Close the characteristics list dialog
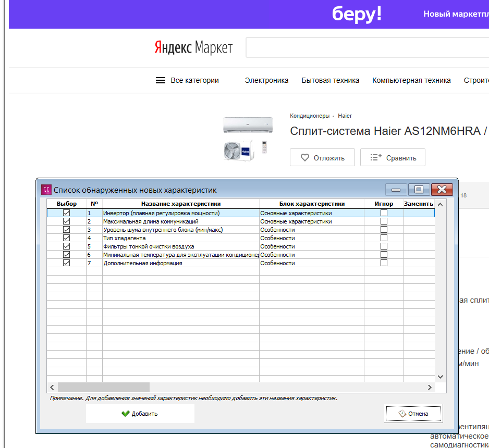The width and height of the screenshot is (489, 448). pyautogui.click(x=442, y=190)
